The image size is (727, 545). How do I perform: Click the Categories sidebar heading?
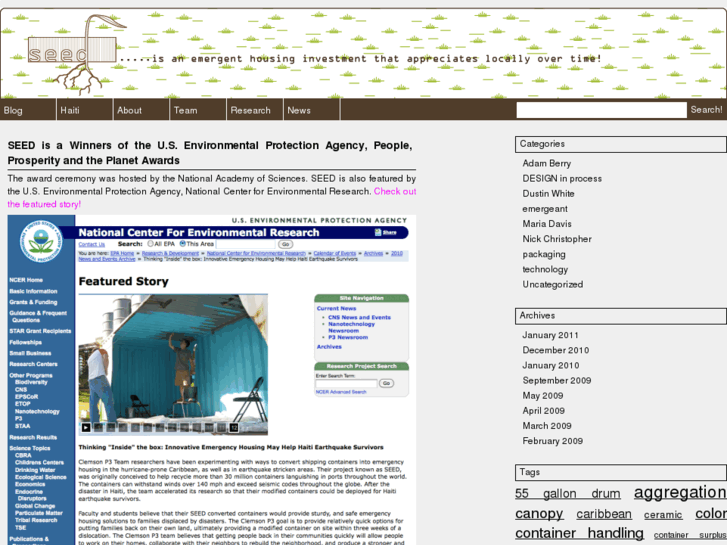(620, 144)
